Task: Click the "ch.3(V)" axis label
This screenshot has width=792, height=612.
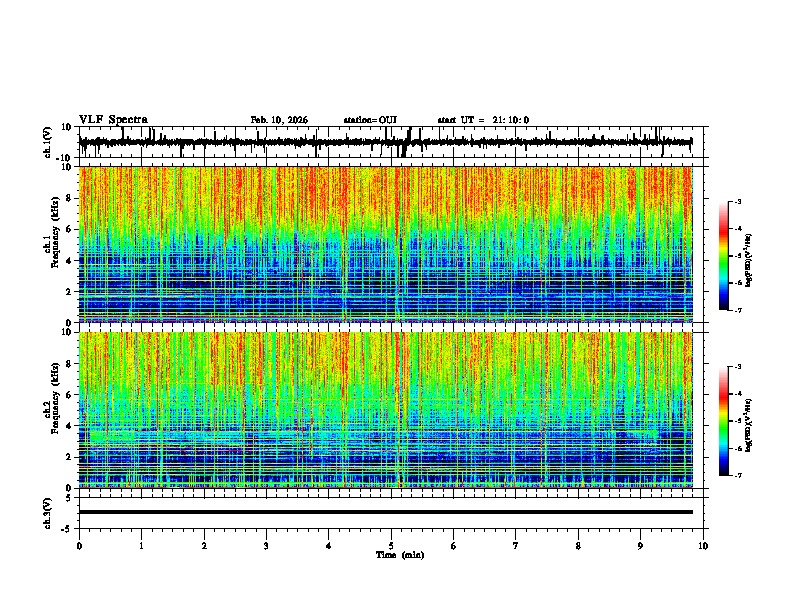Action: point(48,513)
